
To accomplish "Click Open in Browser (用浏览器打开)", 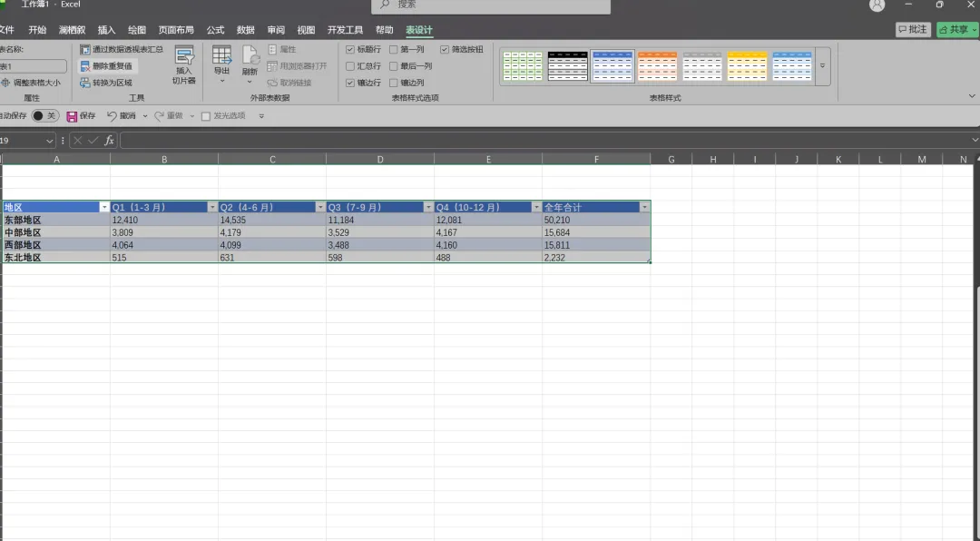I will point(297,65).
